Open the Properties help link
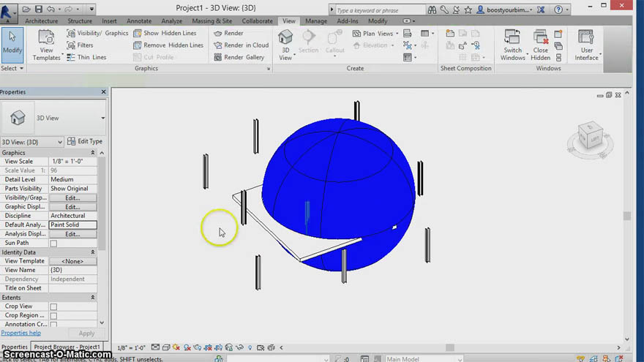 click(21, 333)
